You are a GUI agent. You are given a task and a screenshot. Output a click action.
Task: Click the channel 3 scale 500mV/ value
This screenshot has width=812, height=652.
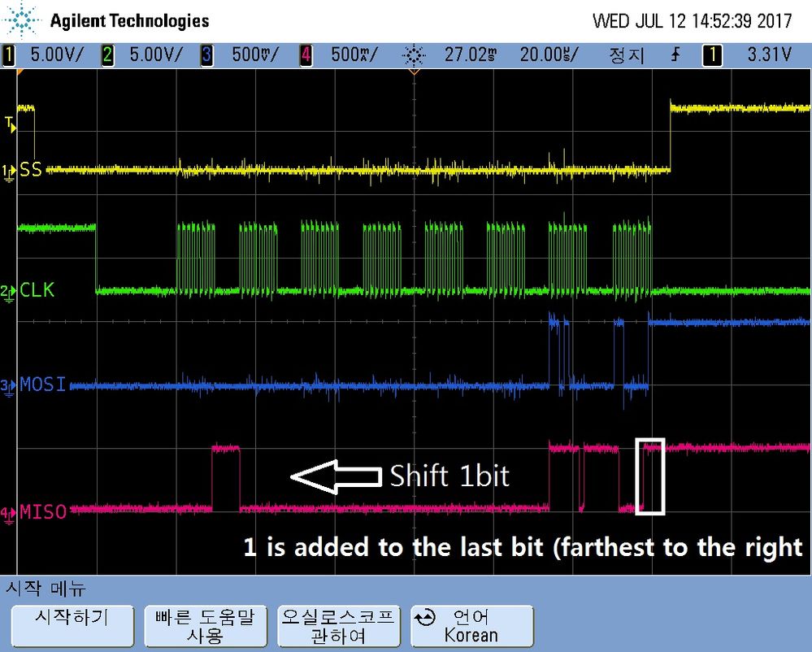(254, 54)
